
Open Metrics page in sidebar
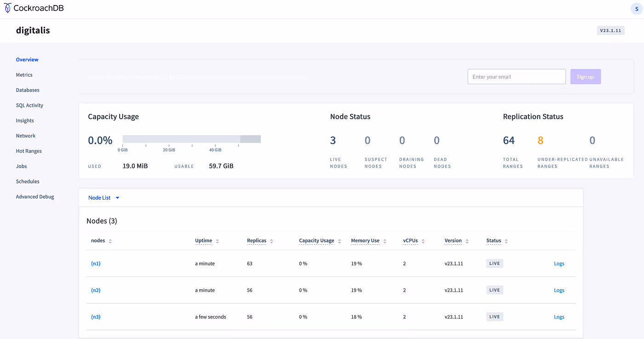tap(24, 75)
